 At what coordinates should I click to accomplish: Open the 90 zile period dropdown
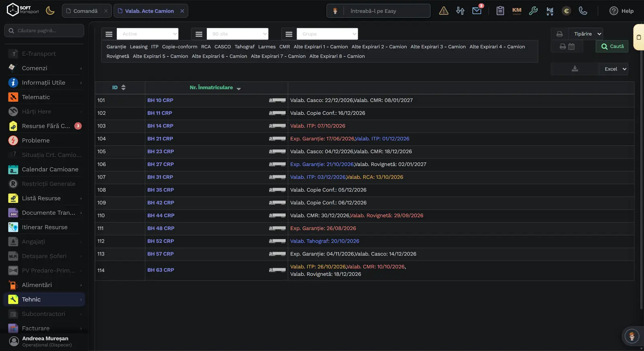[x=237, y=34]
